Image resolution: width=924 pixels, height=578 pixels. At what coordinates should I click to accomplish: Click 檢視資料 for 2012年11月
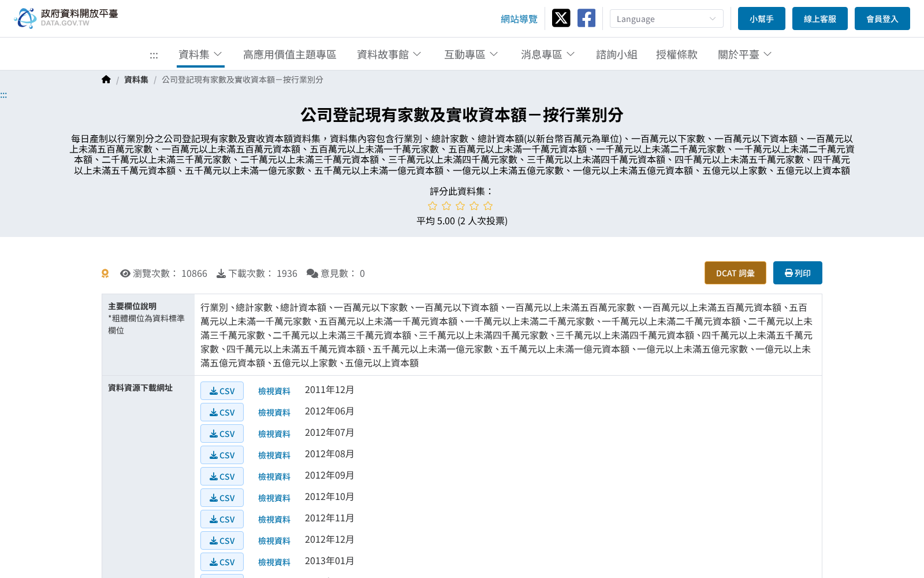pyautogui.click(x=274, y=520)
